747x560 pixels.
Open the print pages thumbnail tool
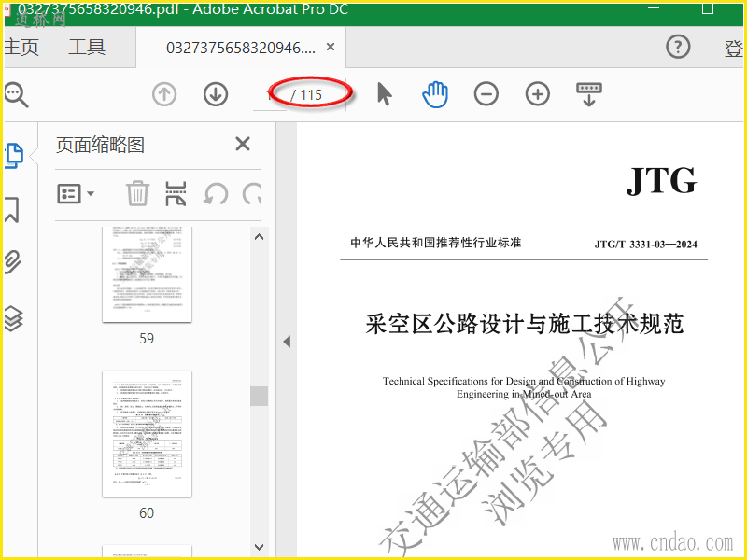[176, 193]
